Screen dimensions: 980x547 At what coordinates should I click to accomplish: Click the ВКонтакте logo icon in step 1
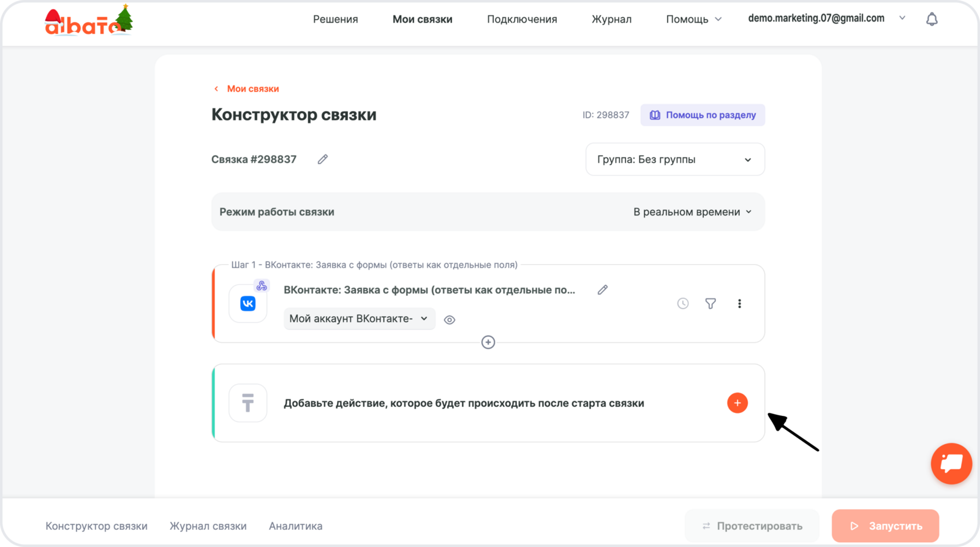click(248, 304)
